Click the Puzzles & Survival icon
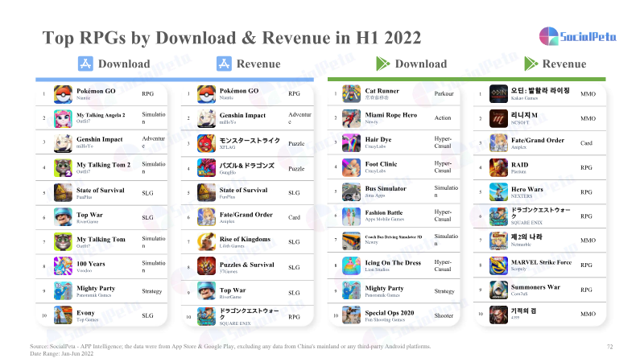The image size is (644, 362). 206,266
